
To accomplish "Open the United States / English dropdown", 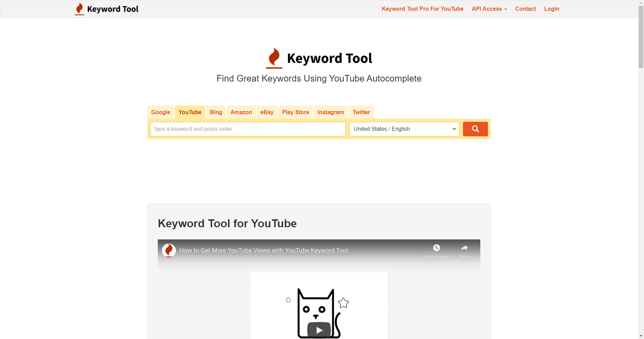I will 404,129.
